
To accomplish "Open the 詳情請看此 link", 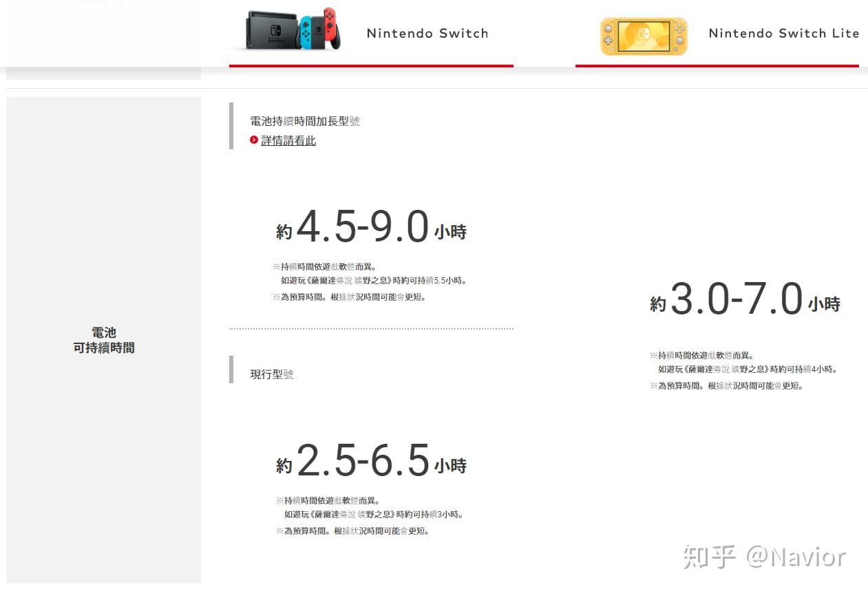I will click(x=288, y=140).
